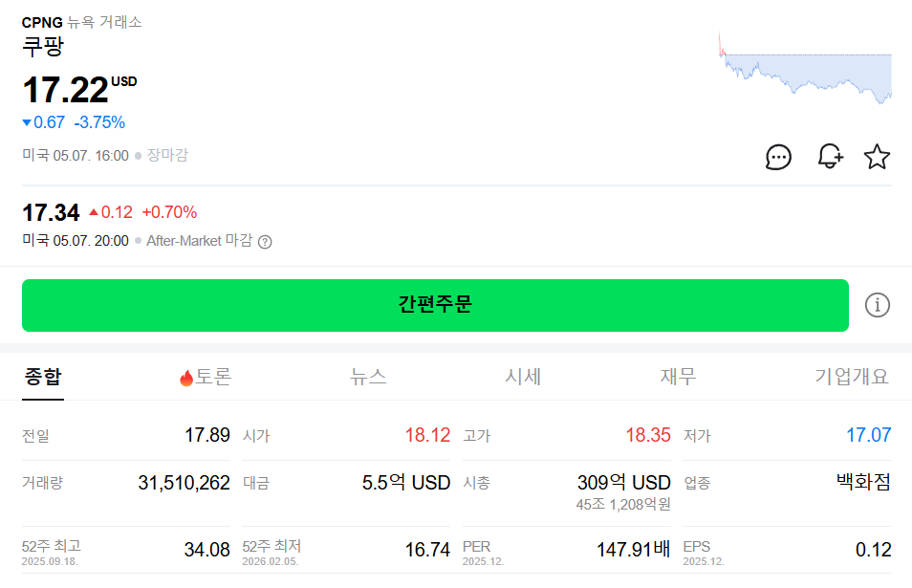Click the 52주 최고 value 34.08
Image resolution: width=912 pixels, height=588 pixels.
[207, 550]
